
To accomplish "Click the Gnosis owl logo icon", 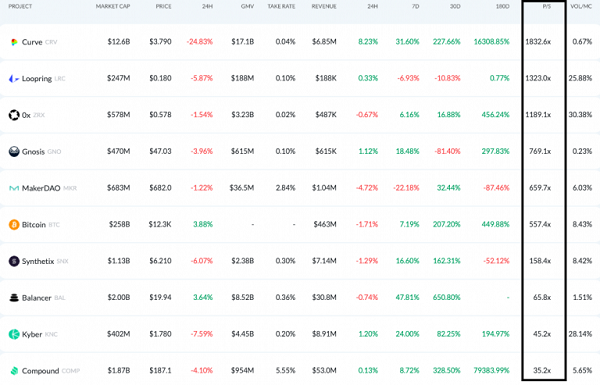I will (x=14, y=152).
